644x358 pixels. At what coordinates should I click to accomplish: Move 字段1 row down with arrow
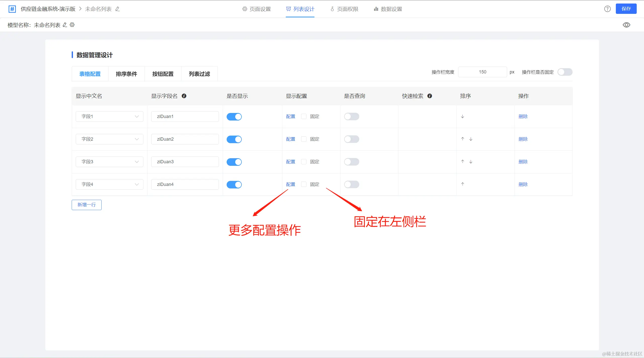(x=462, y=116)
